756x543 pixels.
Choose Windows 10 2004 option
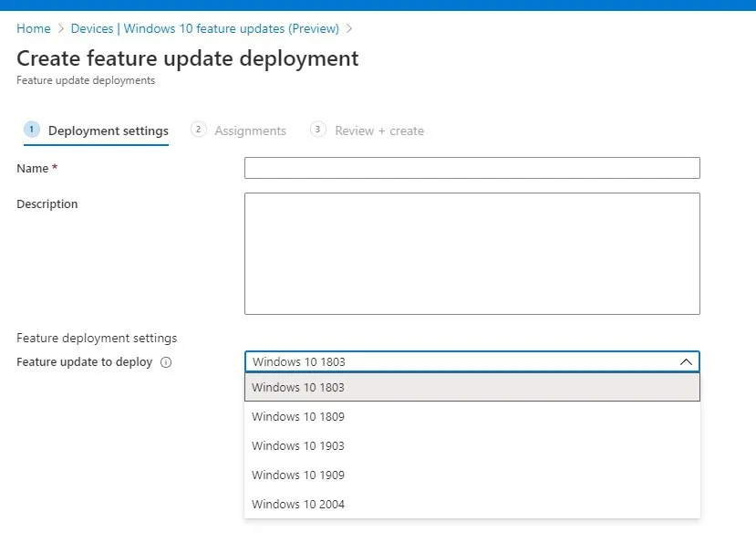click(x=472, y=504)
